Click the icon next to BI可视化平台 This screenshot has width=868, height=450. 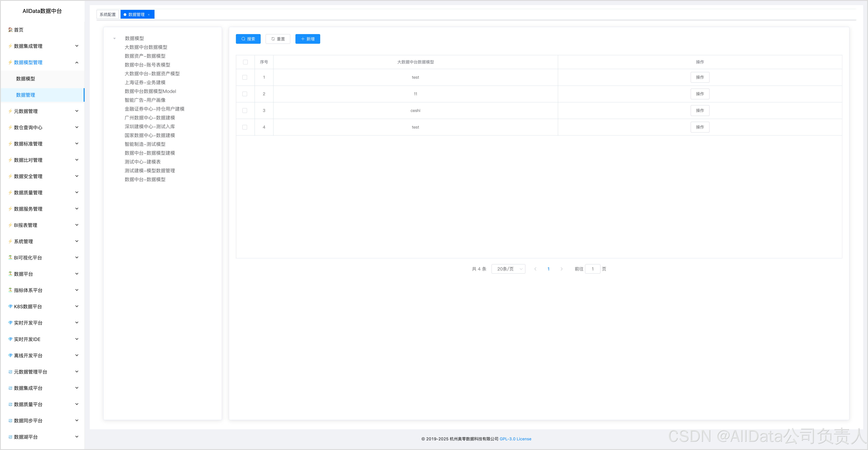tap(11, 257)
